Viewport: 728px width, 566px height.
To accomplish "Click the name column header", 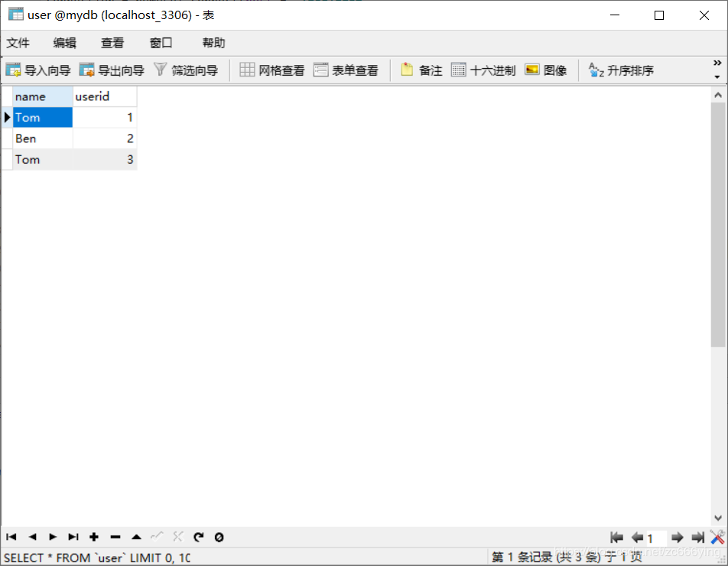I will (43, 96).
